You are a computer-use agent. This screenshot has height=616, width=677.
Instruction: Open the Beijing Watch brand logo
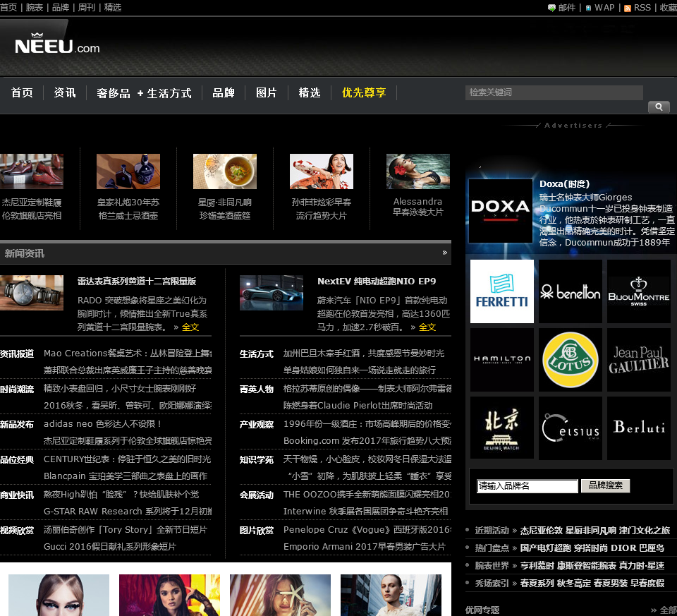501,428
